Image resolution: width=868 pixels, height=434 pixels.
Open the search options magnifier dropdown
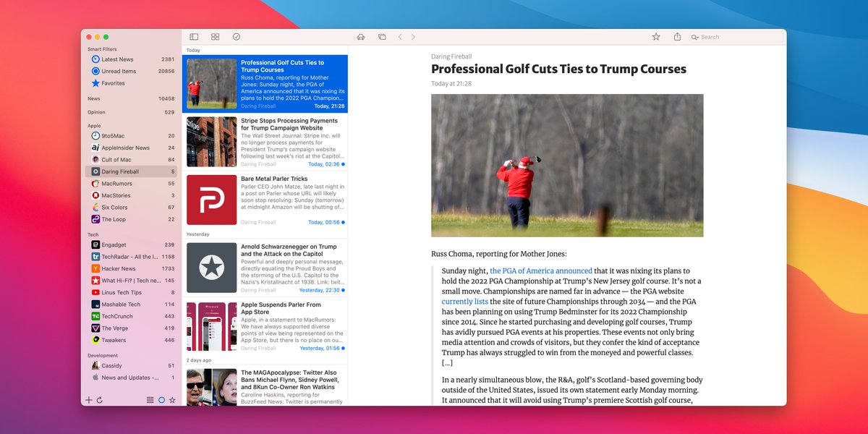pyautogui.click(x=695, y=37)
